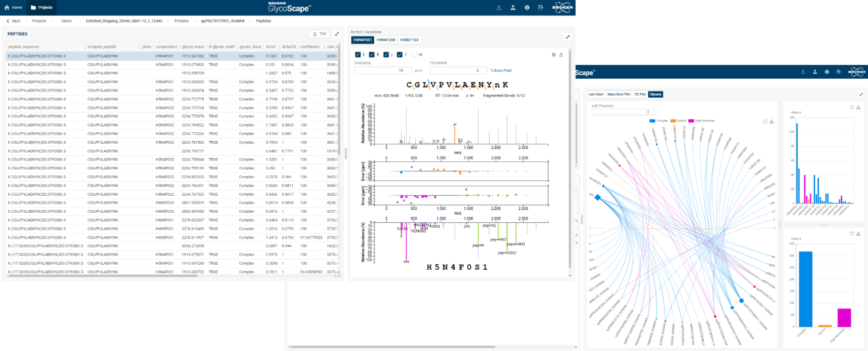Sort by glycan_class column header

pos(251,46)
